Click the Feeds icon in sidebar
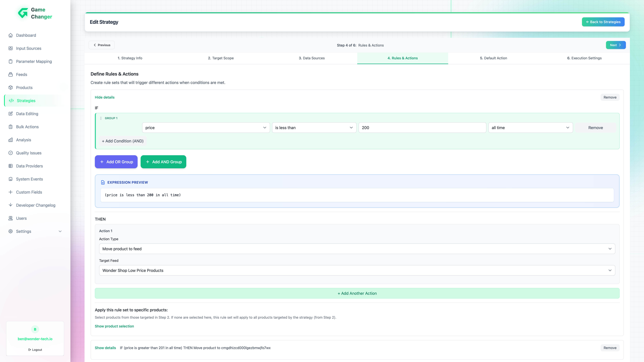The width and height of the screenshot is (644, 362). (x=10, y=74)
